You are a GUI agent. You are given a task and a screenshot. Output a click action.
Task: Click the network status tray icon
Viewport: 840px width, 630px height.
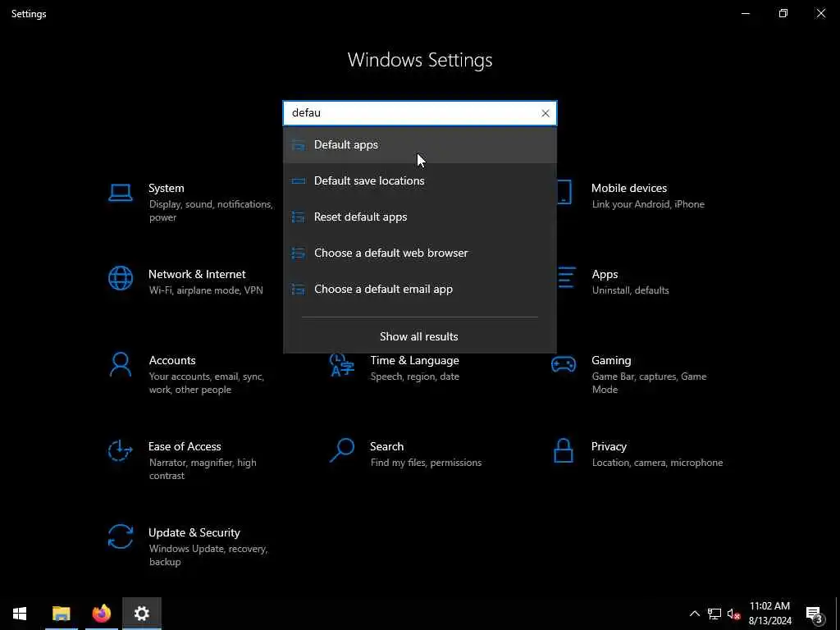tap(714, 614)
